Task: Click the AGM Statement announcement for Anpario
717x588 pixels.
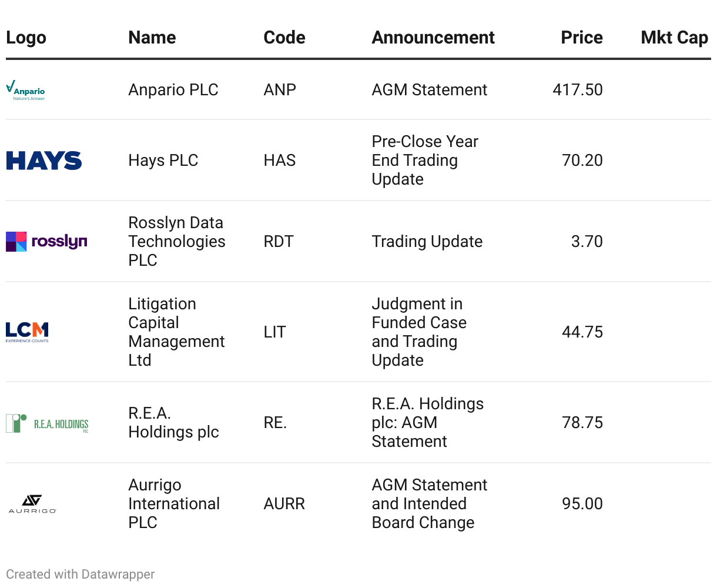Action: [430, 90]
